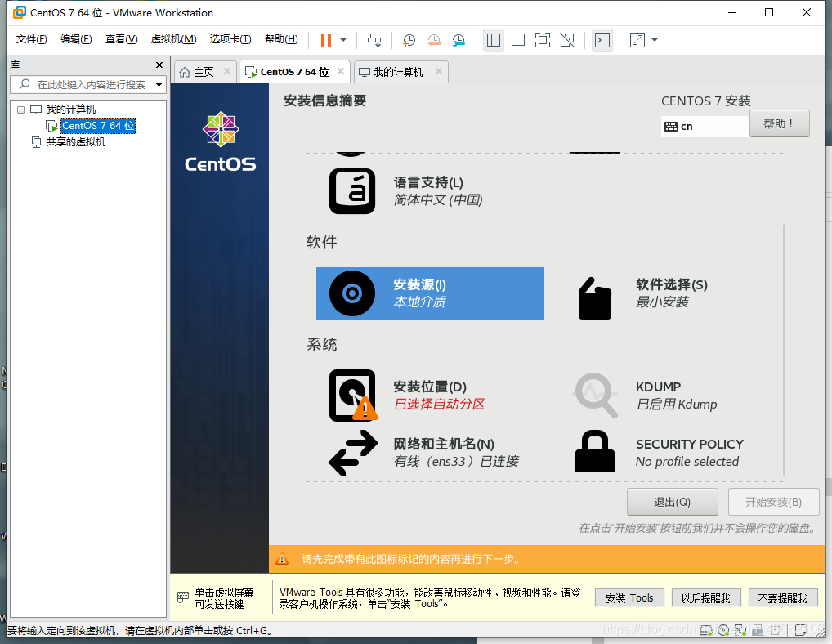
Task: Open the 选项卡(T) menu
Action: pos(230,39)
